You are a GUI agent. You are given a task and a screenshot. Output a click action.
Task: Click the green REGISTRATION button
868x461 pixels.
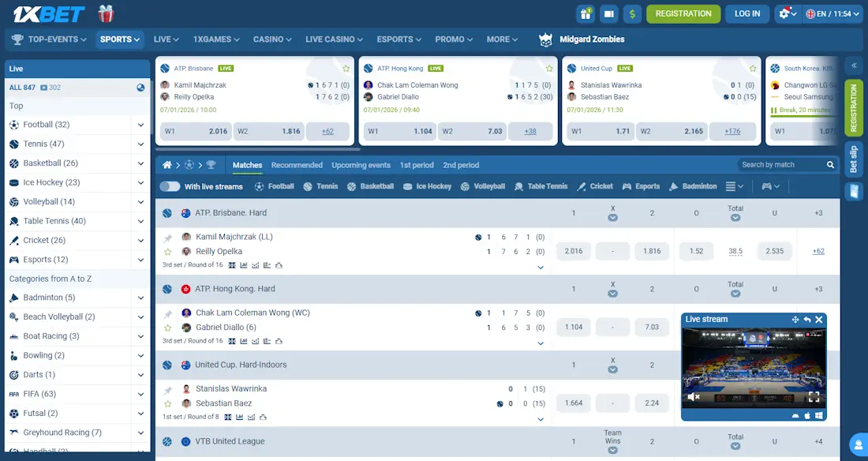pyautogui.click(x=683, y=13)
